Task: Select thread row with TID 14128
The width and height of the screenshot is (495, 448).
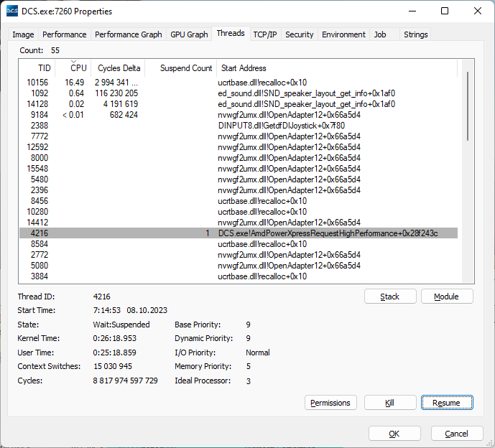Action: (x=239, y=104)
